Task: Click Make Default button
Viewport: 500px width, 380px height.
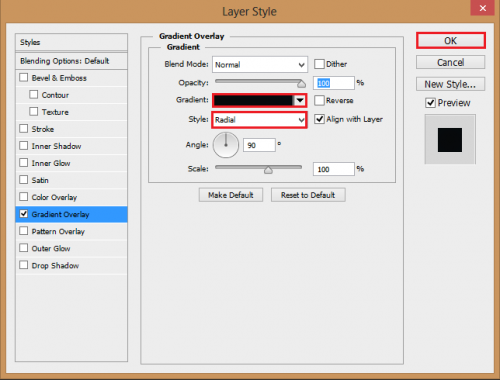Action: pos(231,195)
